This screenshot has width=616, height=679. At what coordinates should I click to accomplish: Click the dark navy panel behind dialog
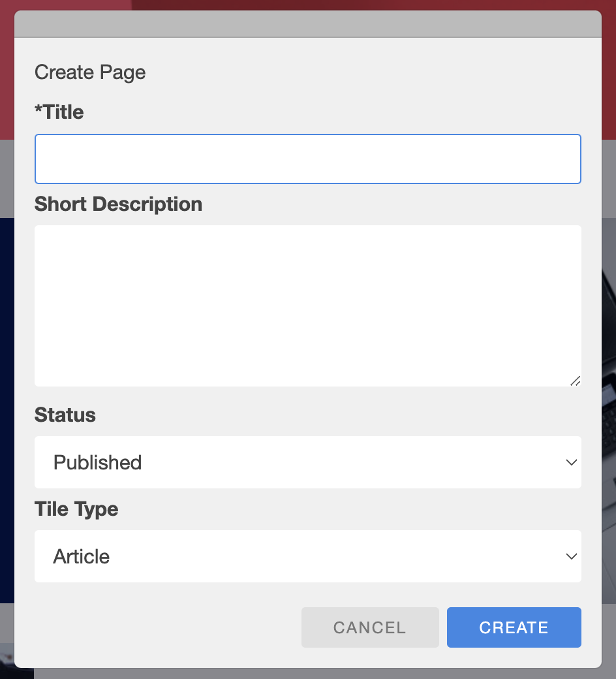(x=7, y=411)
